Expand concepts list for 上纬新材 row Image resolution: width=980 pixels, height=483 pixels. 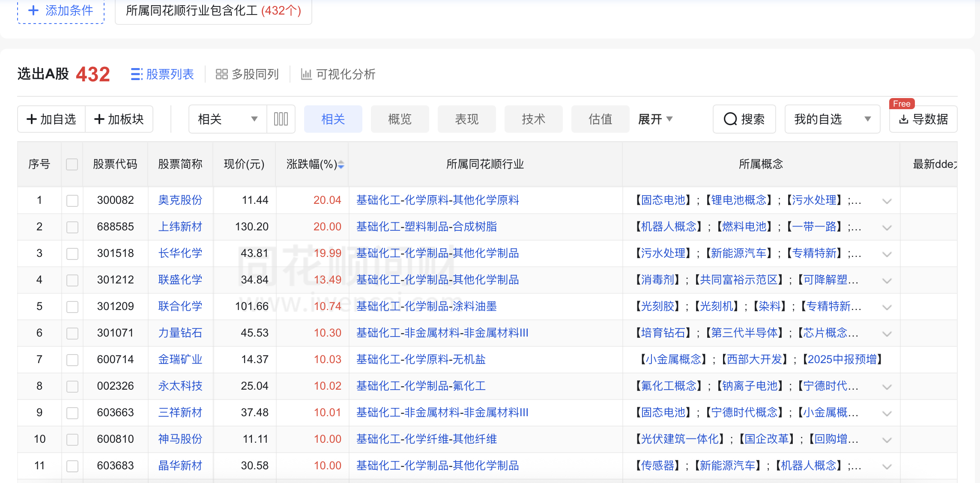(887, 227)
